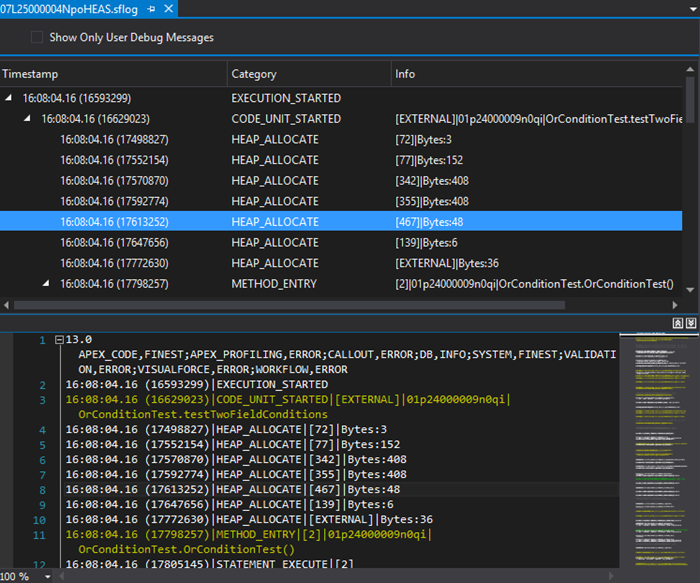Collapse the METHOD_ENTRY tree row
This screenshot has width=700, height=583.
pyautogui.click(x=46, y=283)
